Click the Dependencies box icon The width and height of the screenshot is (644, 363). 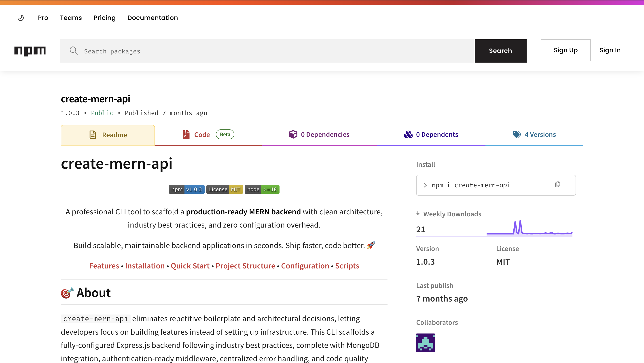(x=293, y=134)
